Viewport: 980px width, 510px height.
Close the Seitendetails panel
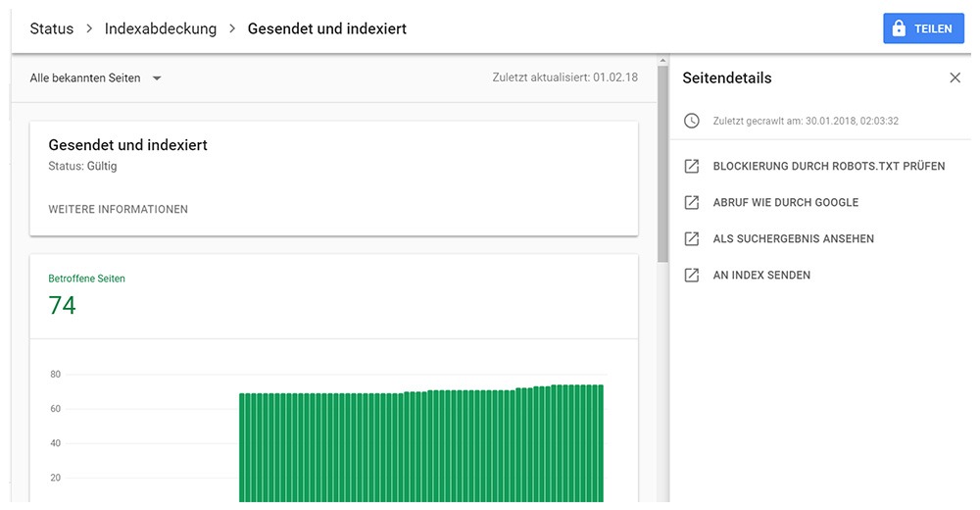tap(955, 77)
